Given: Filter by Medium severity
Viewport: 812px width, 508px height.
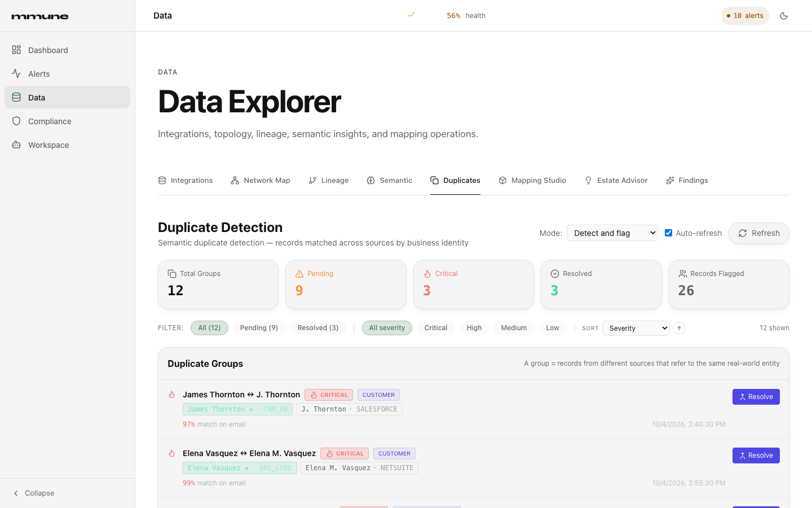Looking at the screenshot, I should point(514,328).
